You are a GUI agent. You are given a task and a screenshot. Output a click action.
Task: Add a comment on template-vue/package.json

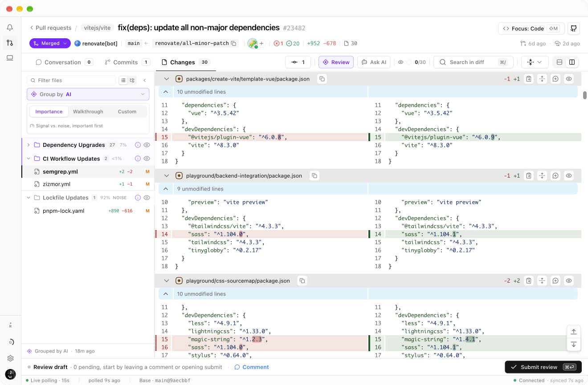coord(555,79)
